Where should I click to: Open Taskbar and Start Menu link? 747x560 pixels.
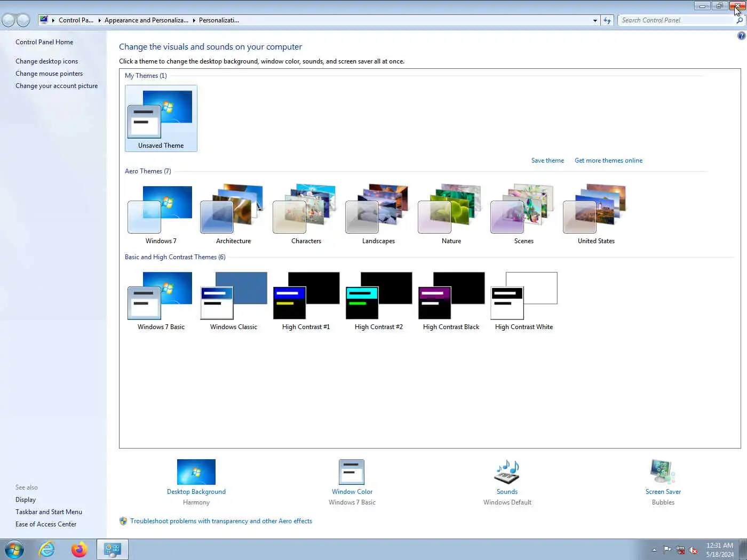click(49, 512)
